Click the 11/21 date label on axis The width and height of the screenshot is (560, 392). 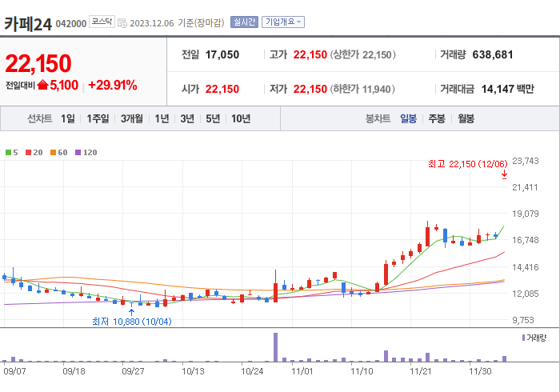[x=420, y=371]
